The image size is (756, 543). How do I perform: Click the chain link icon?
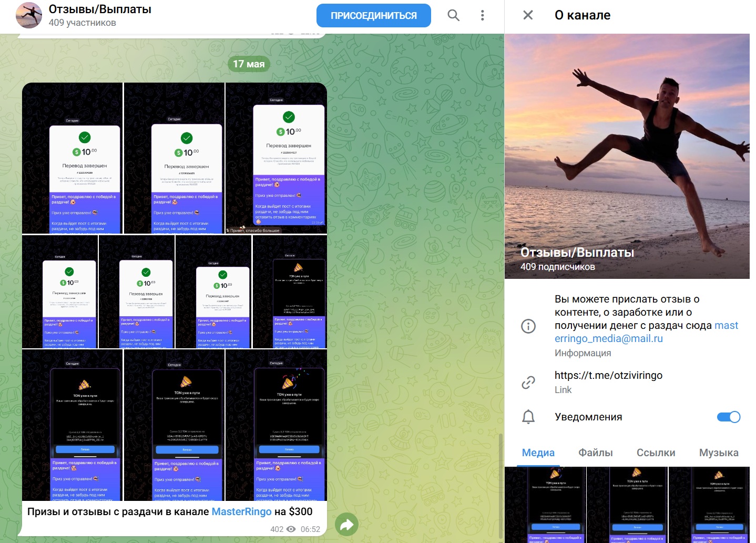528,383
